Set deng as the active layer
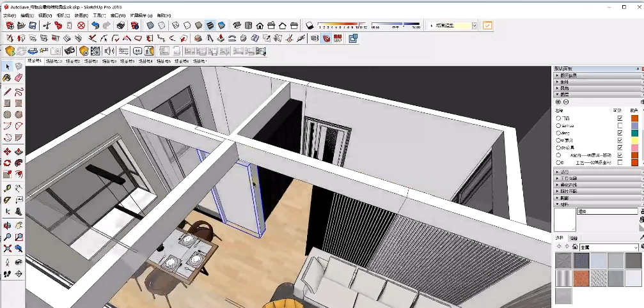Image resolution: width=644 pixels, height=308 pixels. point(559,133)
